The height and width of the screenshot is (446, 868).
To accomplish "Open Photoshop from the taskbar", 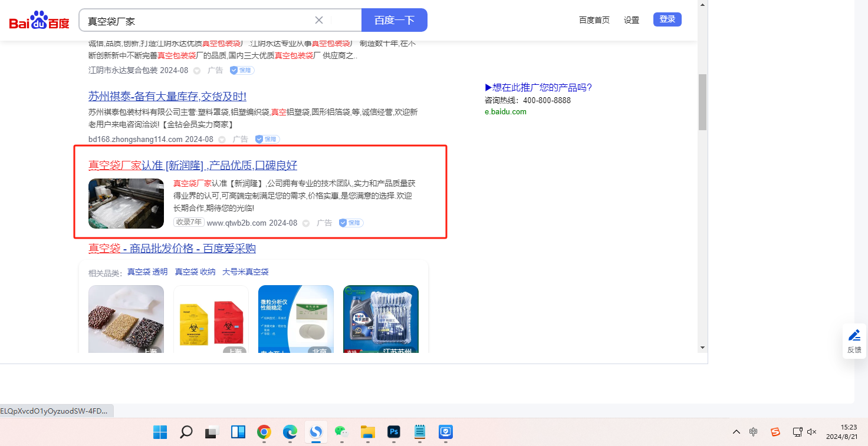I will [x=393, y=432].
